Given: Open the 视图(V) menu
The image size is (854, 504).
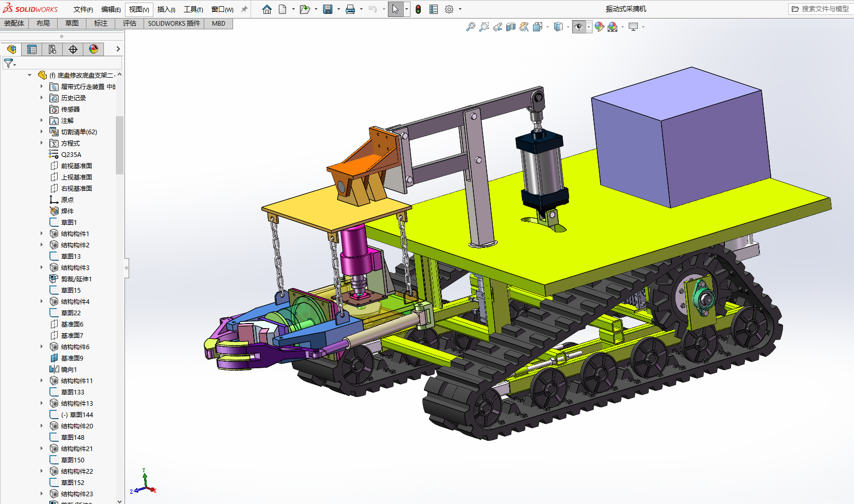Looking at the screenshot, I should 139,9.
